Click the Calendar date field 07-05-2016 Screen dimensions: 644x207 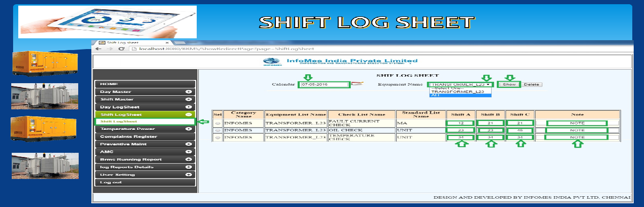pos(324,85)
